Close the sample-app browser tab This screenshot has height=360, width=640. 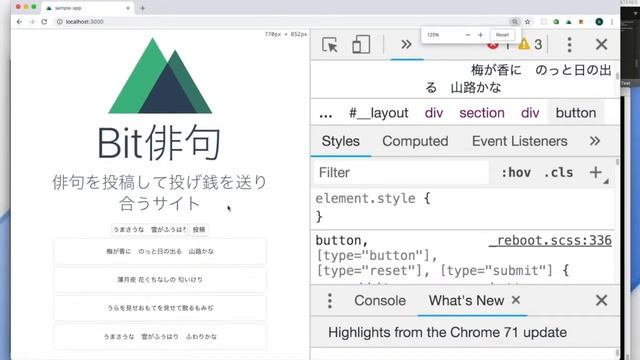(x=128, y=8)
